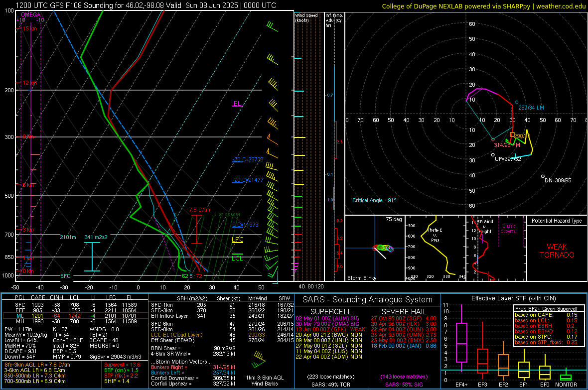Click the 02 May 01 00Z (AUM) SIG match

327,318
